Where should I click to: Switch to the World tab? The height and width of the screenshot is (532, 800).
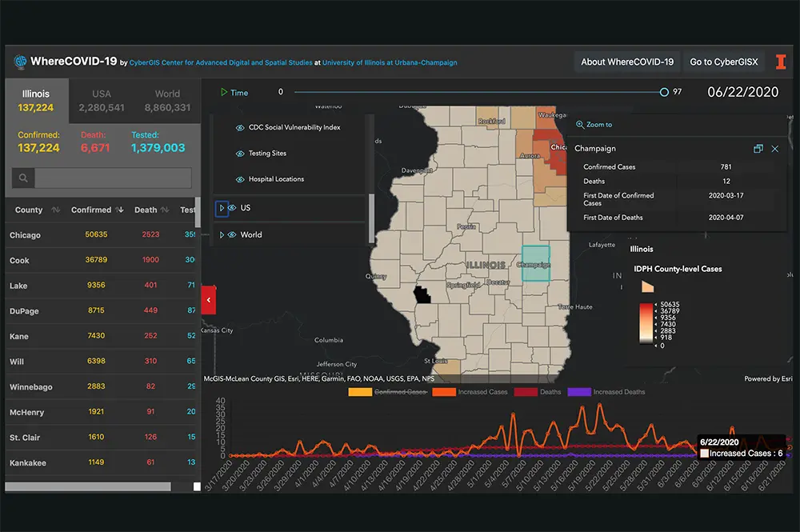tap(167, 101)
